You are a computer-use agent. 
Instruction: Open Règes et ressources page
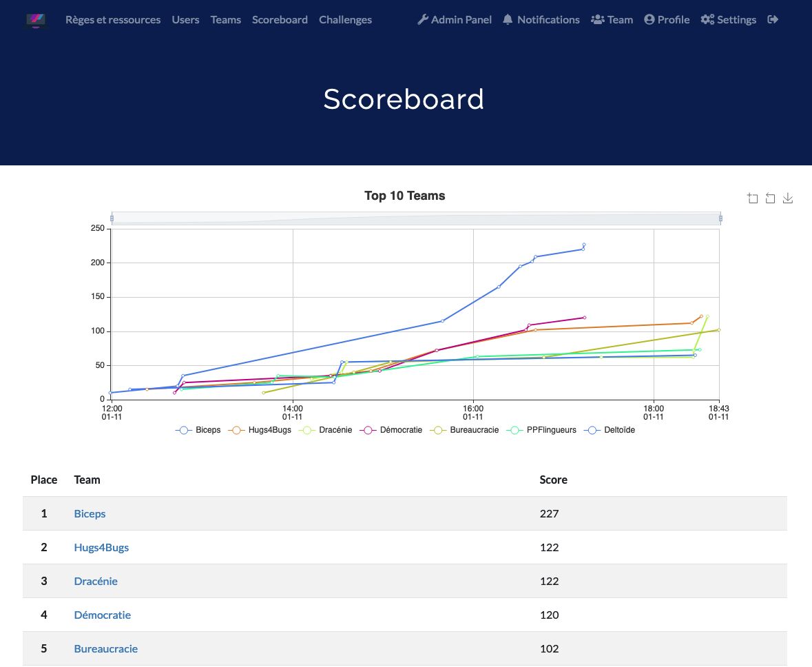113,20
